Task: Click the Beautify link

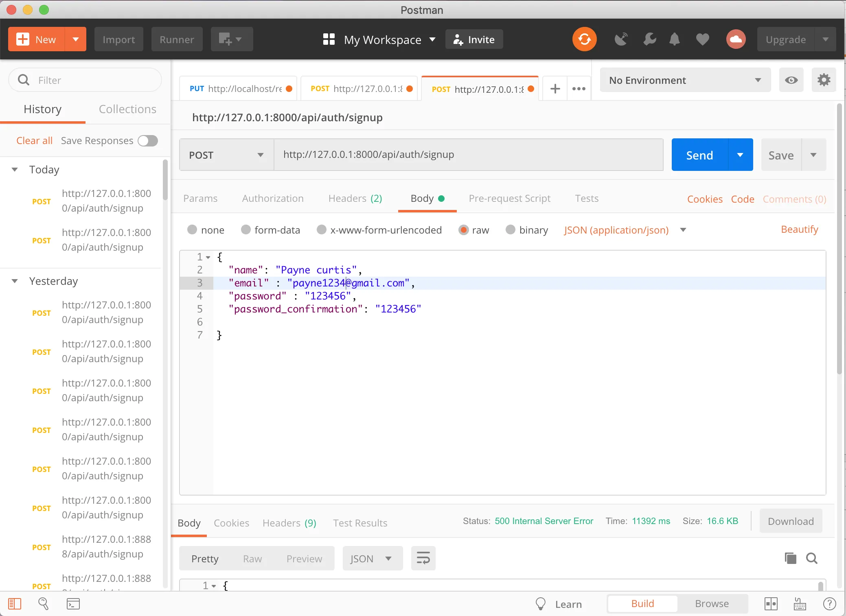Action: (799, 229)
